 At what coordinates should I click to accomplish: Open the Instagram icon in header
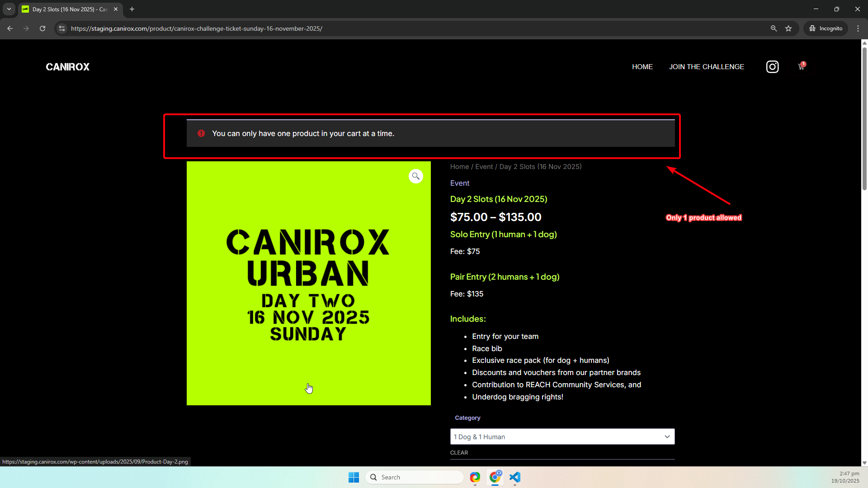pyautogui.click(x=772, y=67)
